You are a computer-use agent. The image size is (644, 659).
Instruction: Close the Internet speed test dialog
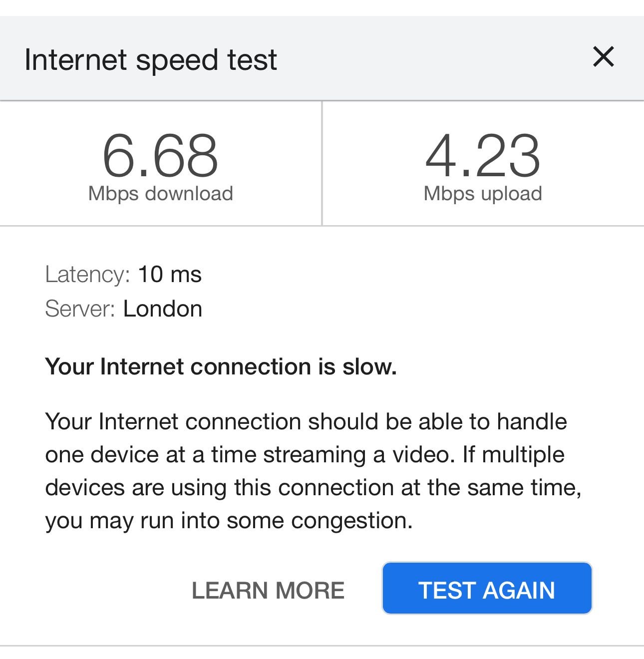[603, 57]
